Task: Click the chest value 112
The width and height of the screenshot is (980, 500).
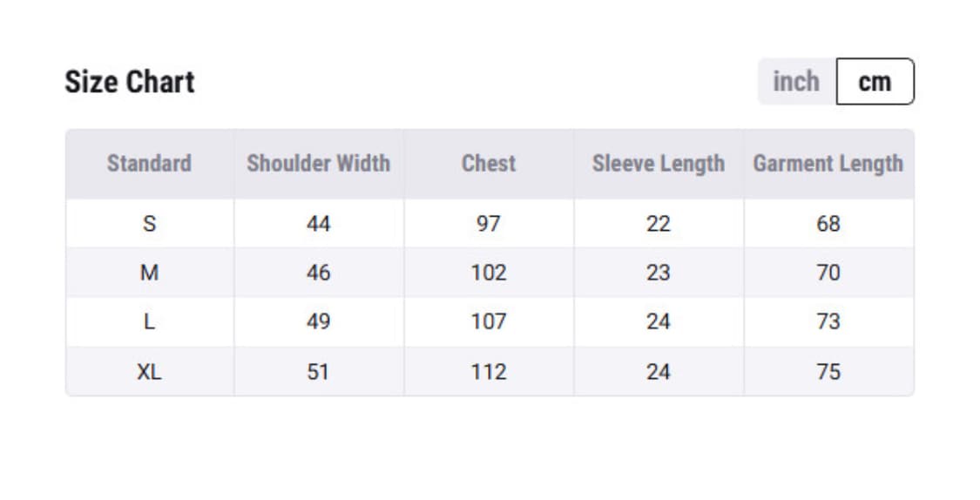Action: (489, 372)
